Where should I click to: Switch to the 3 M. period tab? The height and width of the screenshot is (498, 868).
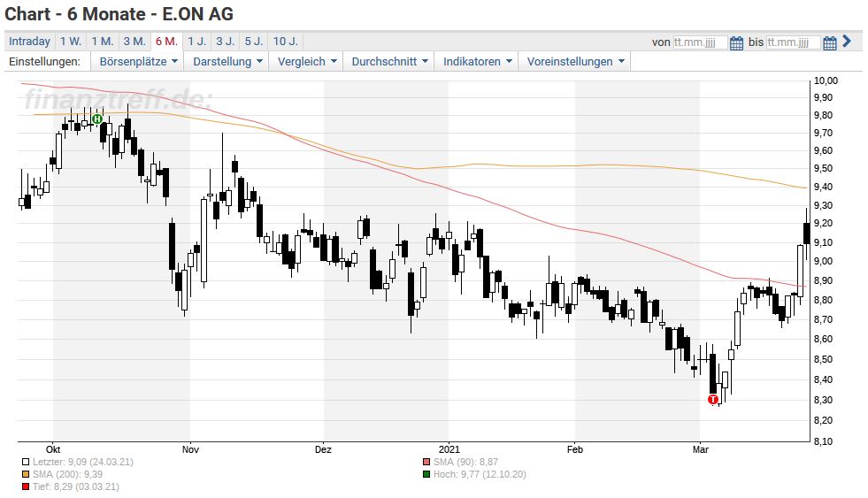[x=134, y=42]
